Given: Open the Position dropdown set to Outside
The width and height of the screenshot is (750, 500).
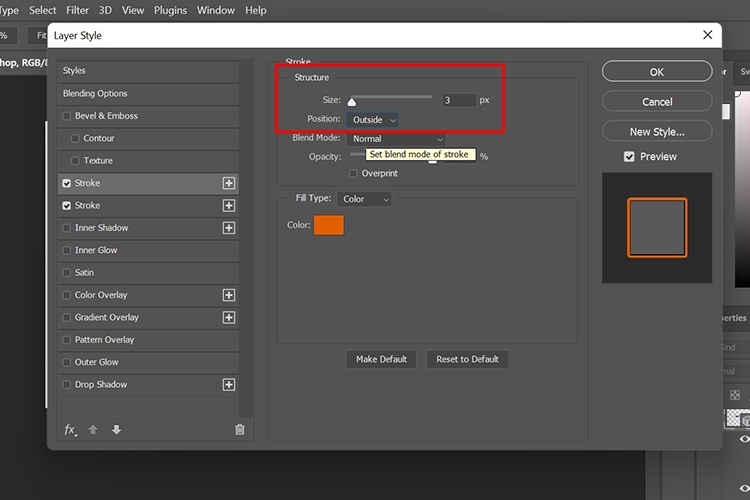Looking at the screenshot, I should click(x=373, y=120).
